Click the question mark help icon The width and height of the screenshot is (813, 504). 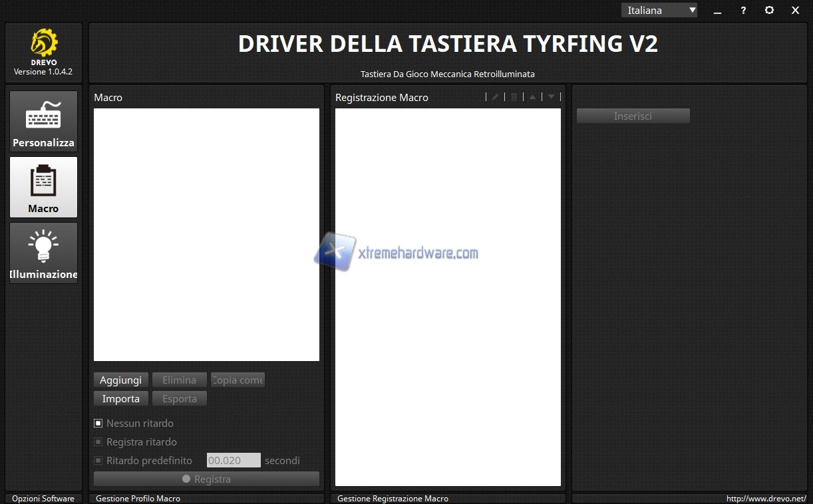743,11
